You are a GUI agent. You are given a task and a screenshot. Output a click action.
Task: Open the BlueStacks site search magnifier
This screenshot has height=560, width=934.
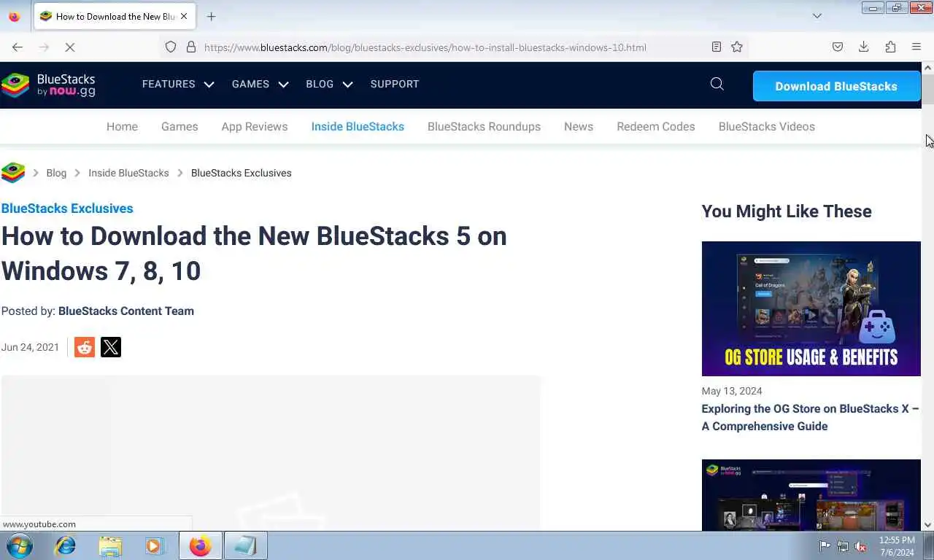(x=717, y=84)
